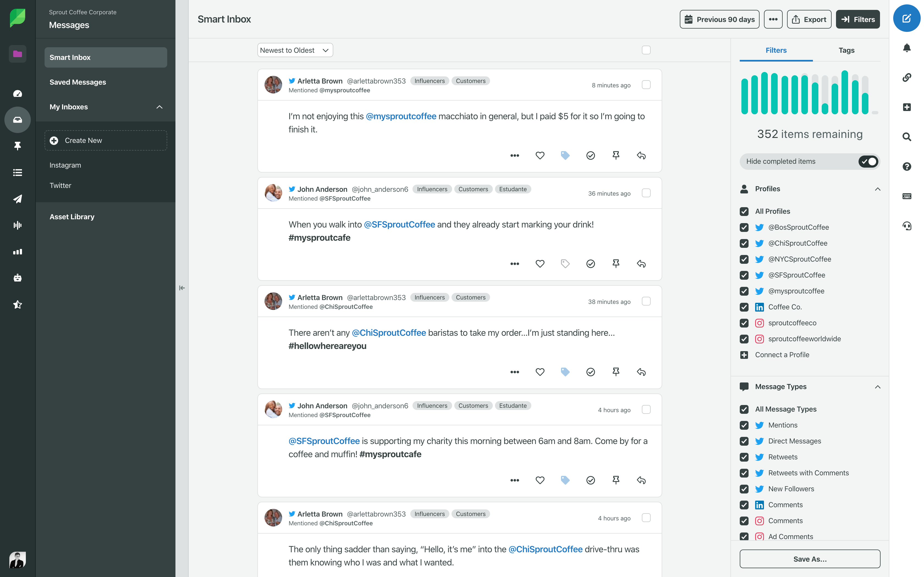
Task: Click the tag icon on Arletta's macchiato message
Action: [565, 155]
